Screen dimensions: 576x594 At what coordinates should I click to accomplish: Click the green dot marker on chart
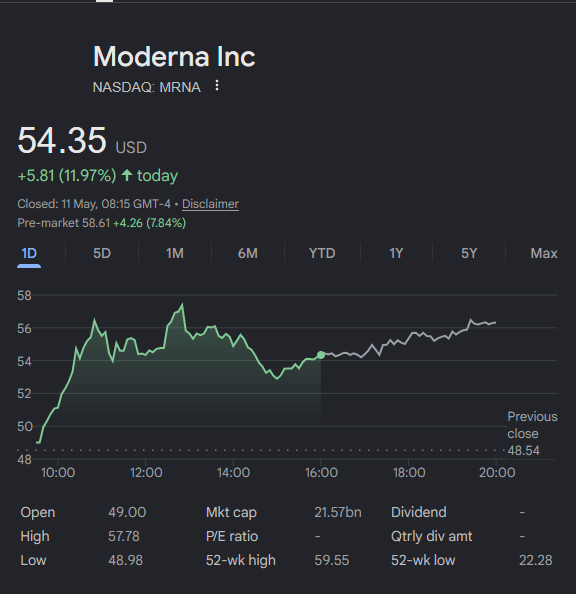click(x=321, y=355)
